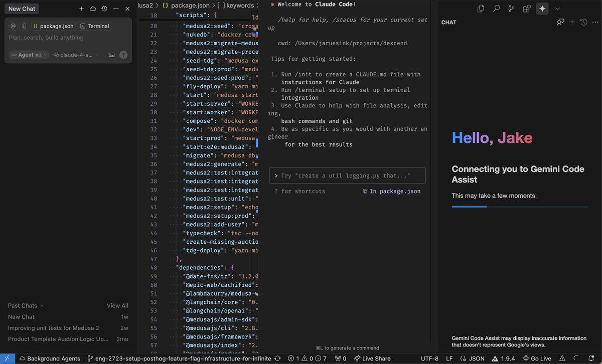Screen dimensions: 602x364
Task: Open the 'New Chat' entry from 1w ago
Action: pos(68,317)
